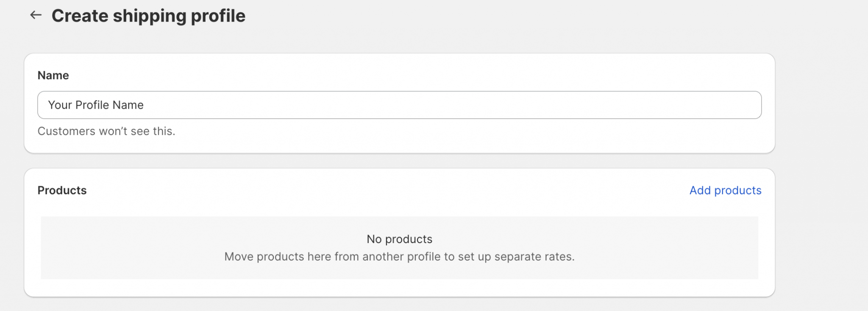Click the "Your Profile Name" text in the field
868x311 pixels.
pyautogui.click(x=96, y=105)
